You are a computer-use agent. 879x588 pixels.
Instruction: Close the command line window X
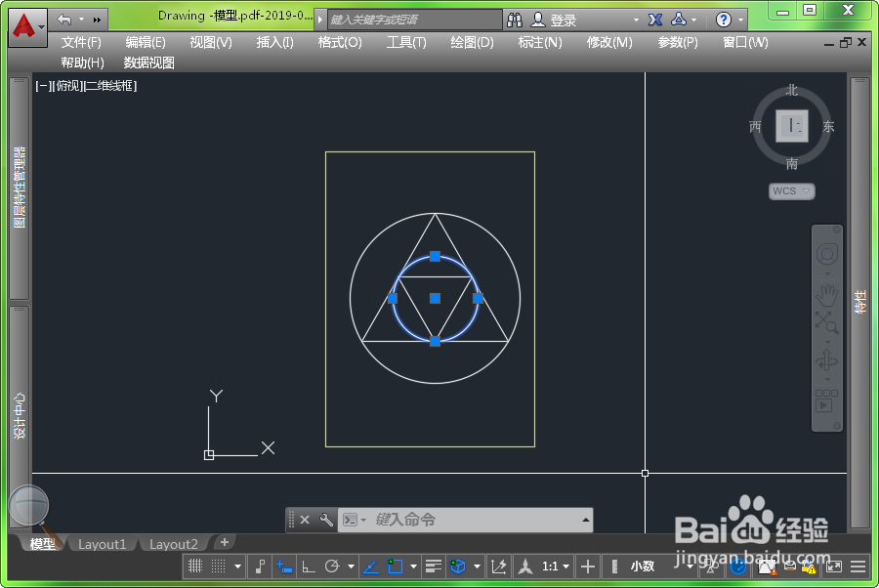point(305,520)
